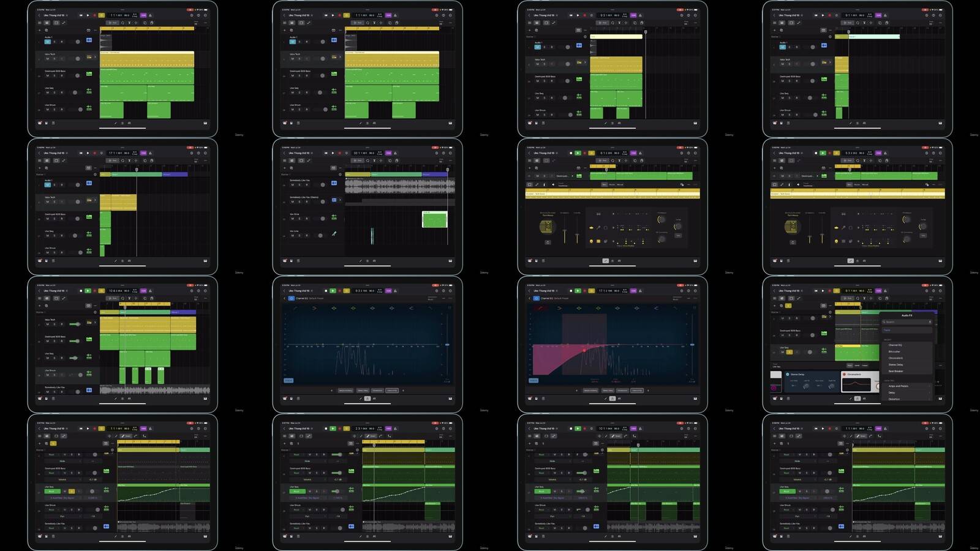Image resolution: width=980 pixels, height=551 pixels.
Task: Select the scissors split tool, row 1 col 1 iPad
Action: click(x=129, y=23)
